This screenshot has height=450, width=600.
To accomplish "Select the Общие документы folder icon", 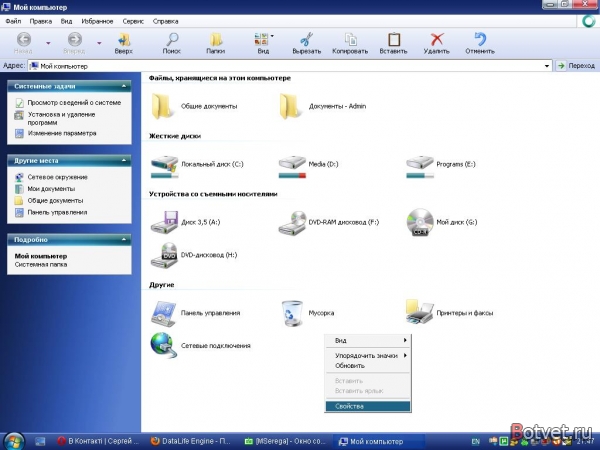I will point(161,106).
